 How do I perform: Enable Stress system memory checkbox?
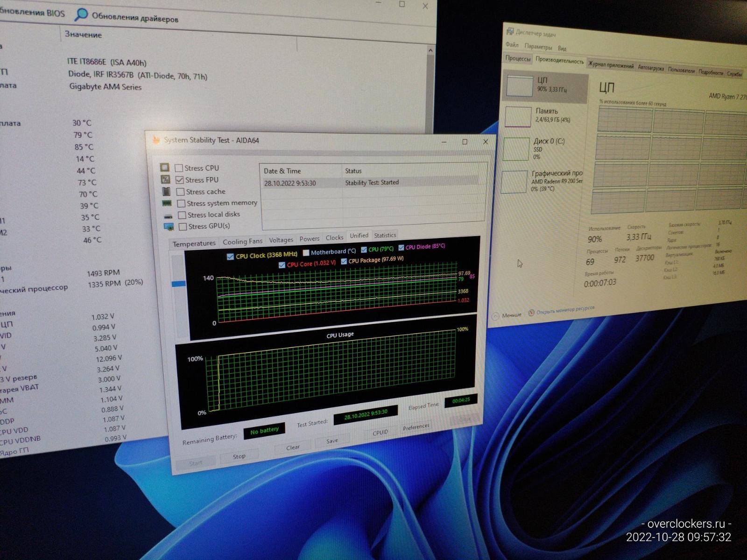pos(181,203)
